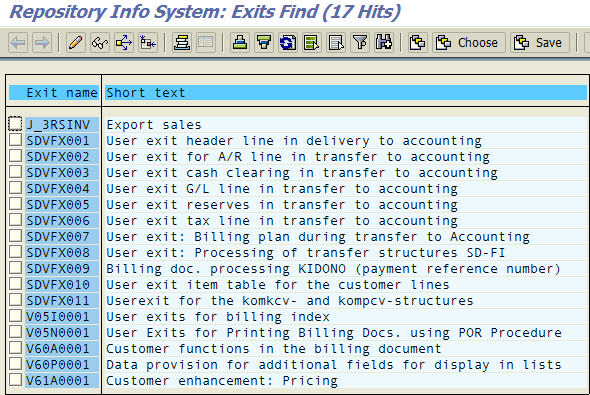
Task: Click the funnel filter icon
Action: coord(360,43)
